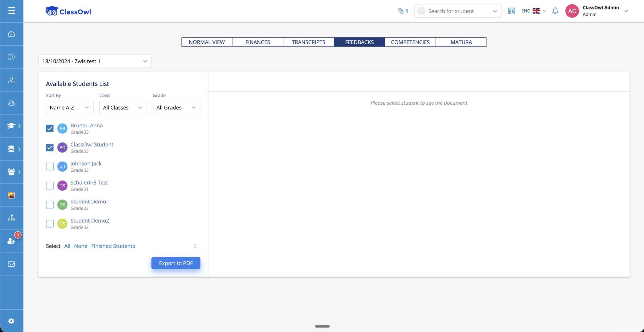644x332 pixels.
Task: Click Export to PDF button
Action: tap(176, 263)
